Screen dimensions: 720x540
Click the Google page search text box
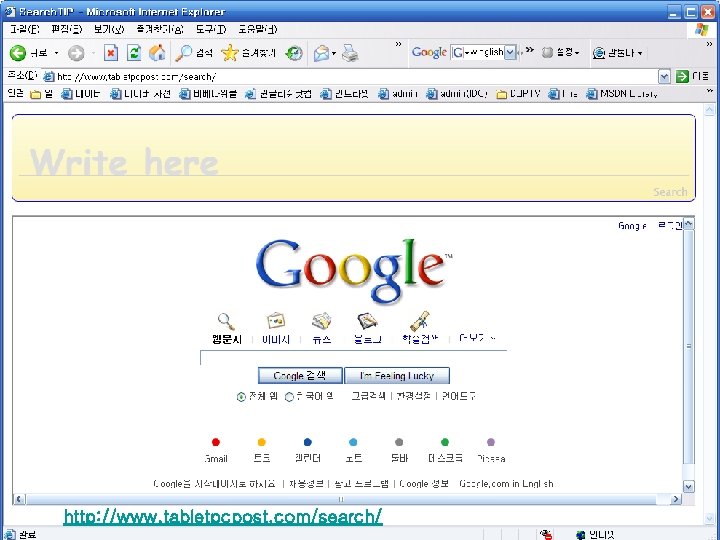click(x=353, y=358)
